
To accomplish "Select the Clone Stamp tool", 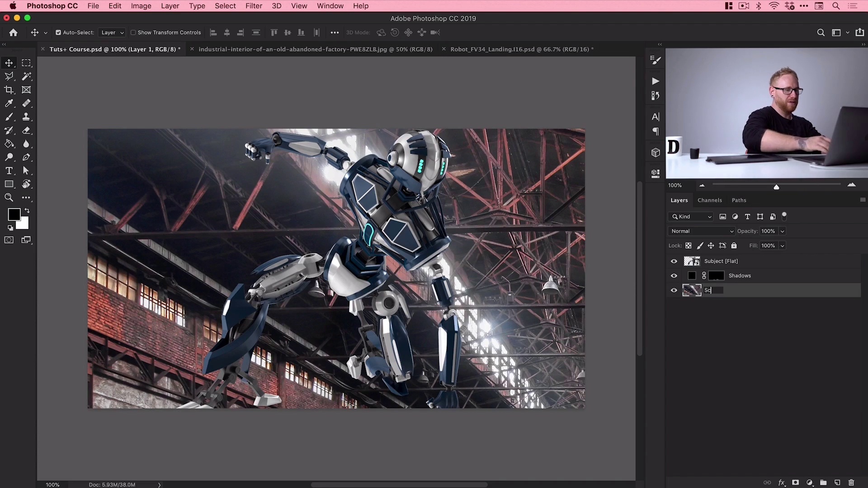I will [x=26, y=116].
